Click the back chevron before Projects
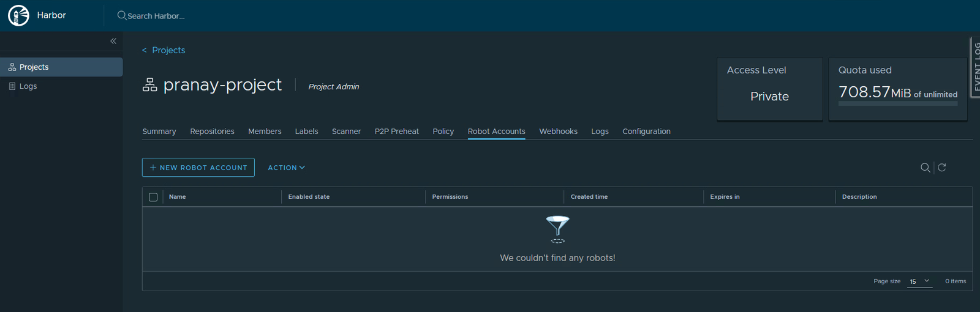This screenshot has width=980, height=312. 145,50
